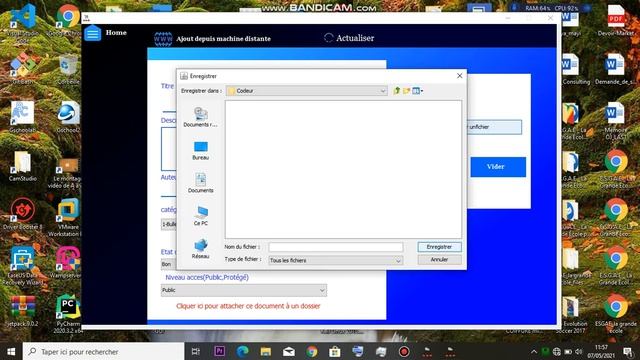Select Réseau in the dialog sidebar
The width and height of the screenshot is (640, 360).
tap(200, 249)
